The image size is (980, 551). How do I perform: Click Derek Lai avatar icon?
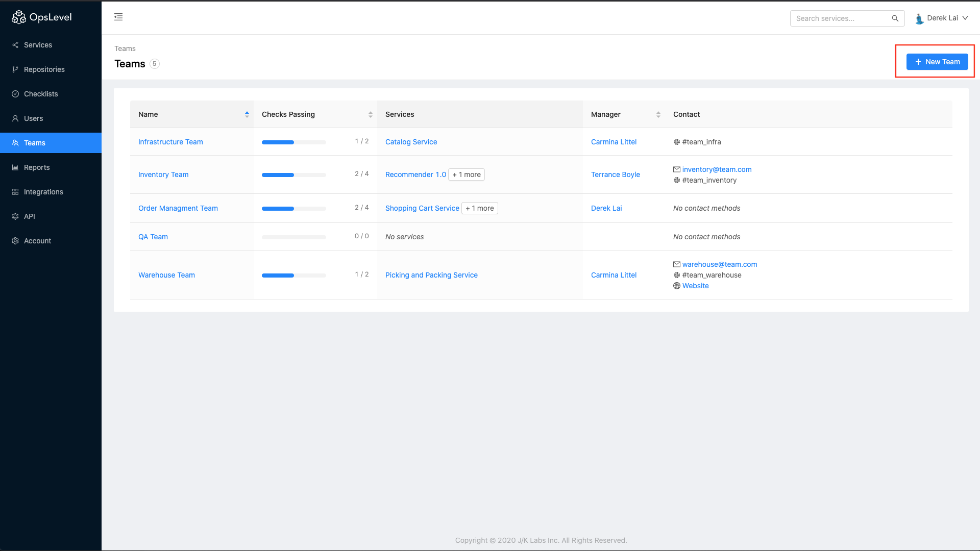click(919, 18)
